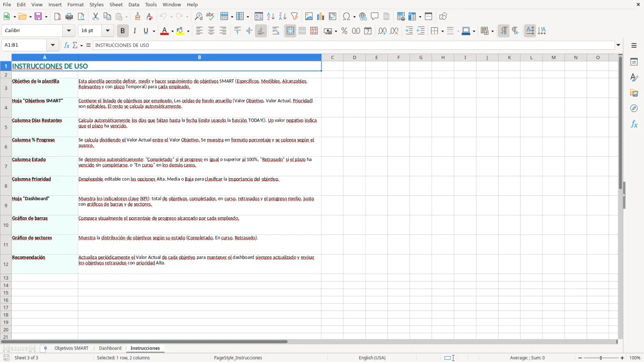Insert Comment speech bubble icon
The width and height of the screenshot is (644, 362).
click(375, 17)
